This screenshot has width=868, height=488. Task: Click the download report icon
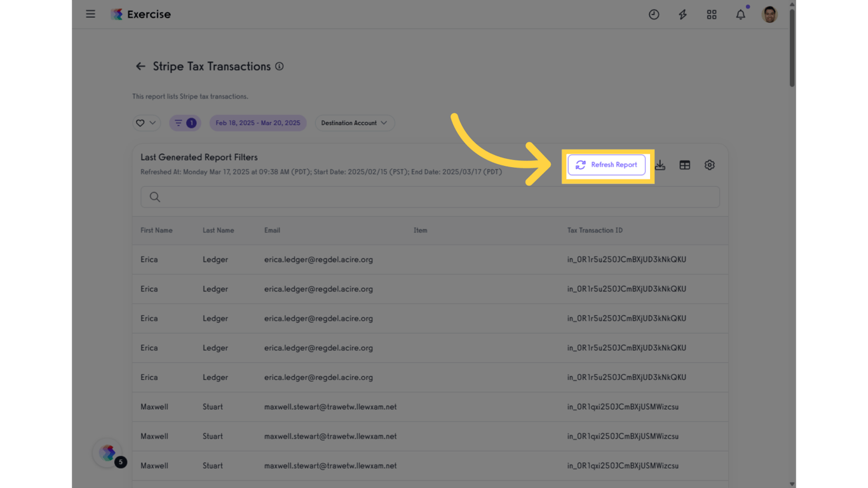click(660, 165)
